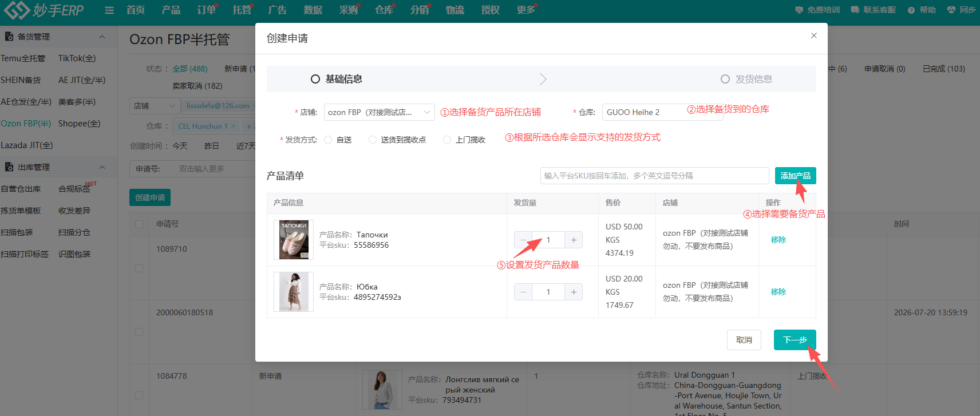The image size is (980, 416).
Task: Open the 分销 top menu
Action: point(420,10)
